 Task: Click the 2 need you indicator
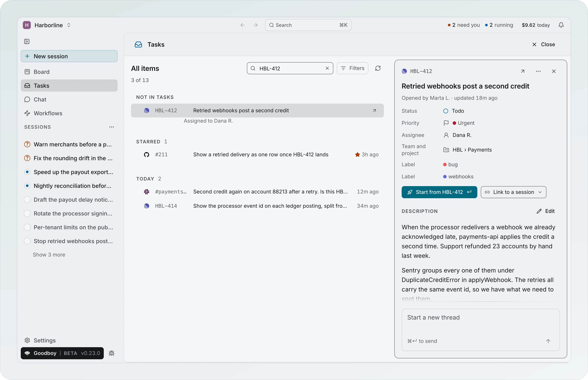point(464,25)
